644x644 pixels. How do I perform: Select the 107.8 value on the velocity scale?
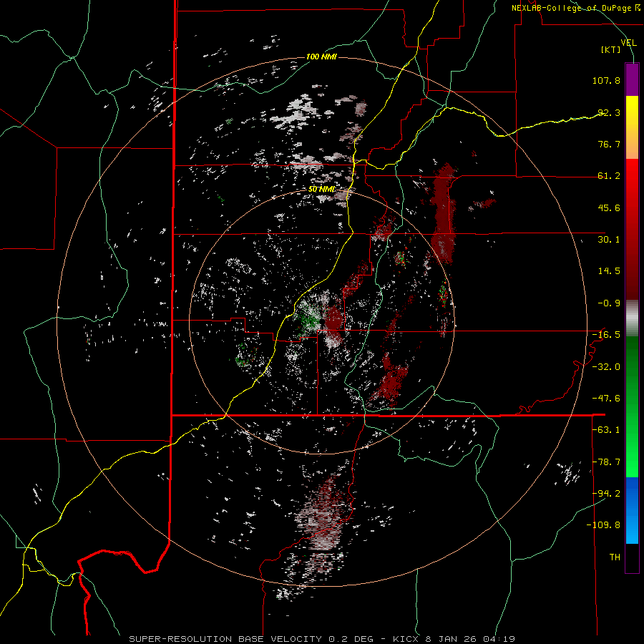tap(606, 80)
